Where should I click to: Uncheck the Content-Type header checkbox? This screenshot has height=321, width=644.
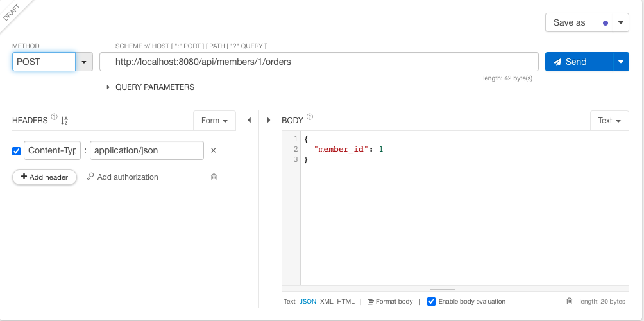coord(17,151)
